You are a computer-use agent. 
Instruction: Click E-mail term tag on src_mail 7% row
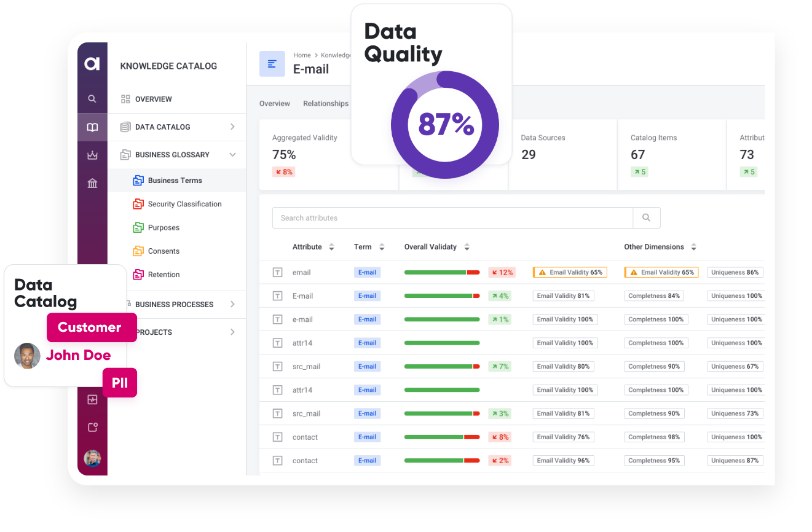pyautogui.click(x=367, y=366)
